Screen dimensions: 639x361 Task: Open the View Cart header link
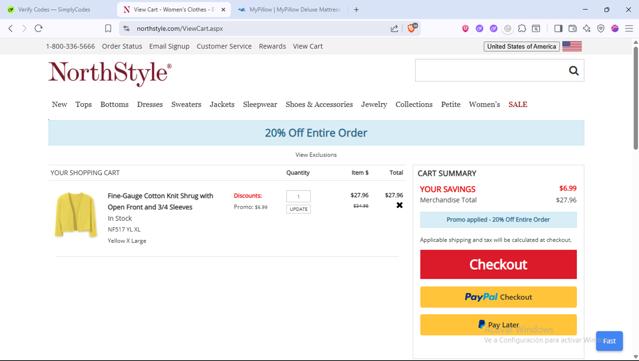point(308,46)
